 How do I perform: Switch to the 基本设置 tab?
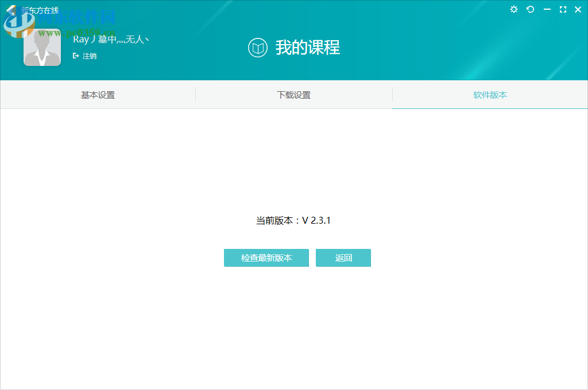click(98, 95)
